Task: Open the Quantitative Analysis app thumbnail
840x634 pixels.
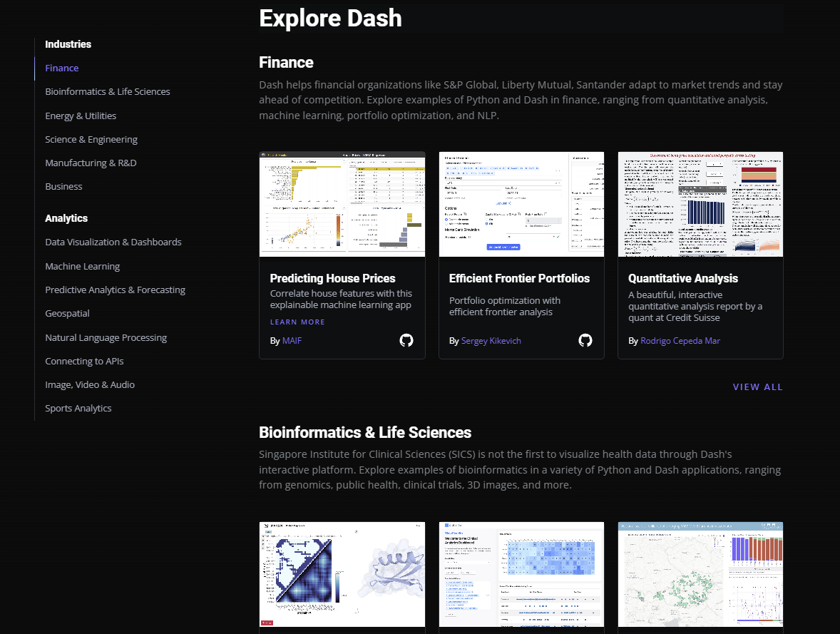Action: click(700, 204)
